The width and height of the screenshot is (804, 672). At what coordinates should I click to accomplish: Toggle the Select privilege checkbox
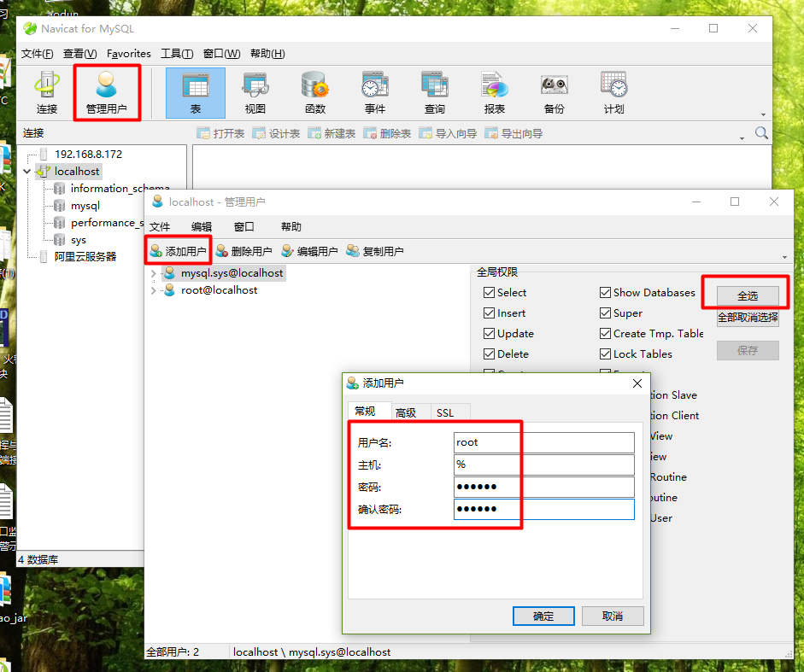point(490,293)
